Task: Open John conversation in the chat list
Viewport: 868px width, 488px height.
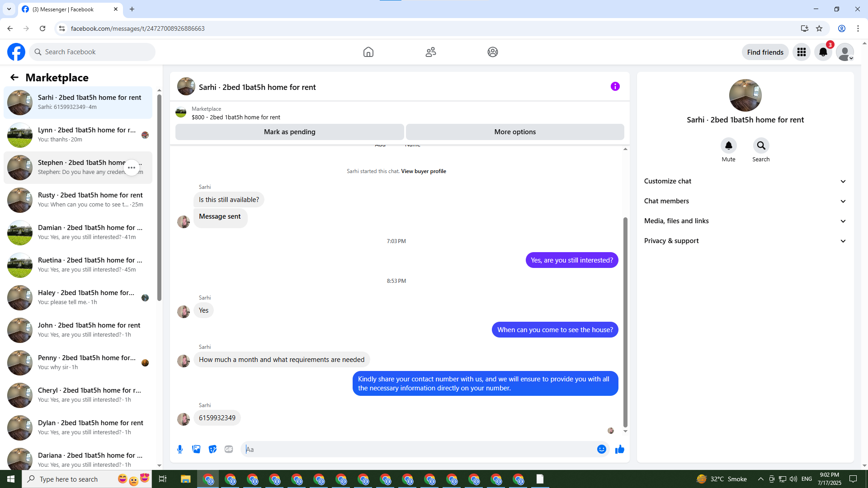Action: (x=78, y=330)
